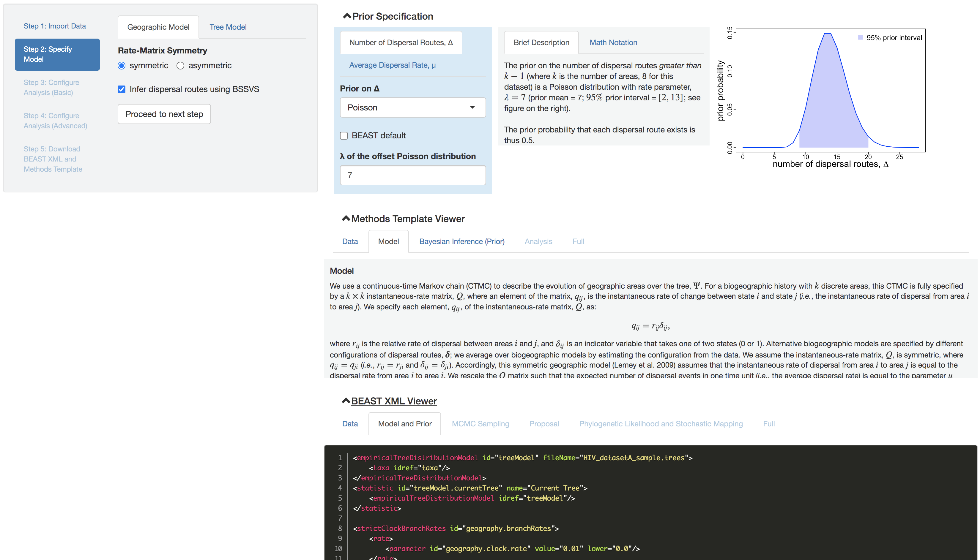Collapse the Prior Specification section chevron
The width and height of the screenshot is (980, 560).
click(347, 16)
